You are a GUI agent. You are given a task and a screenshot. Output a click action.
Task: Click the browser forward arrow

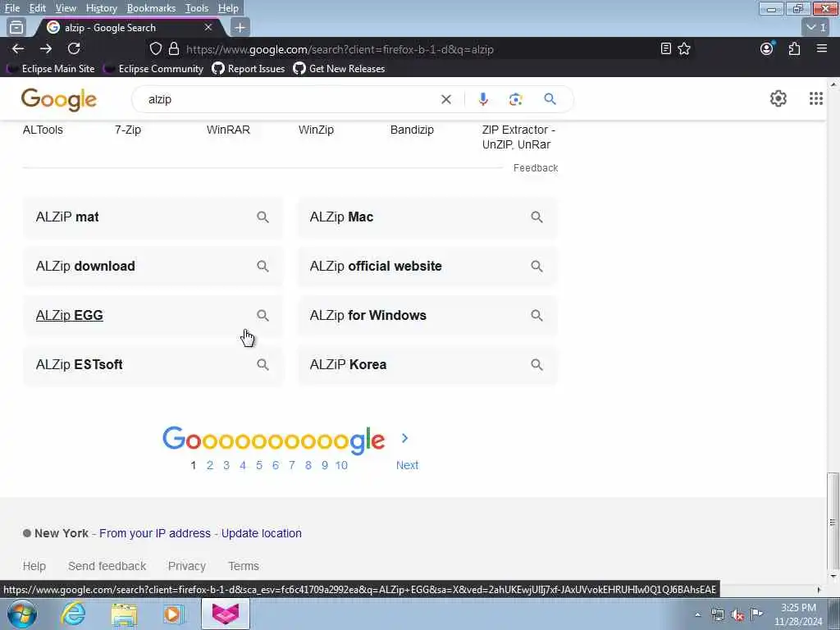(46, 48)
